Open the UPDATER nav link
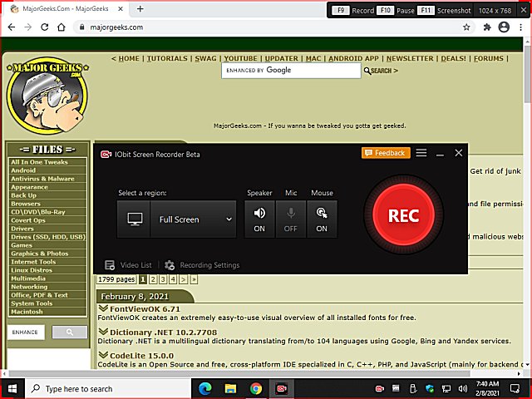Viewport: 532px width, 399px height. (x=282, y=58)
